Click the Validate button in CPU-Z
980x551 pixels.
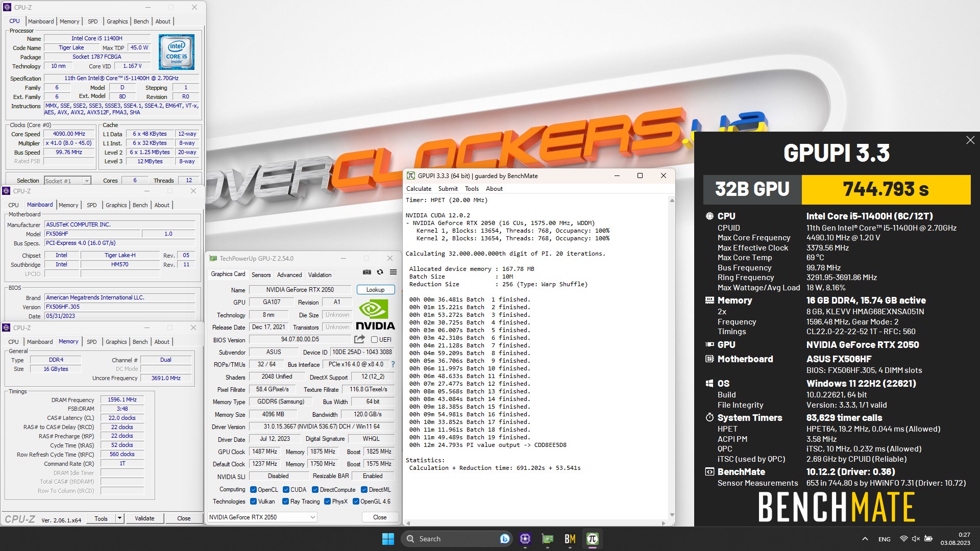(x=144, y=518)
